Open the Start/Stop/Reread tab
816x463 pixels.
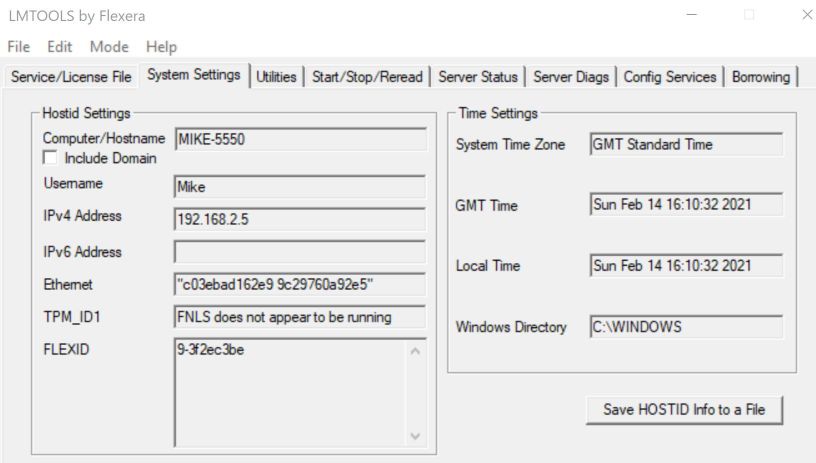pos(367,77)
